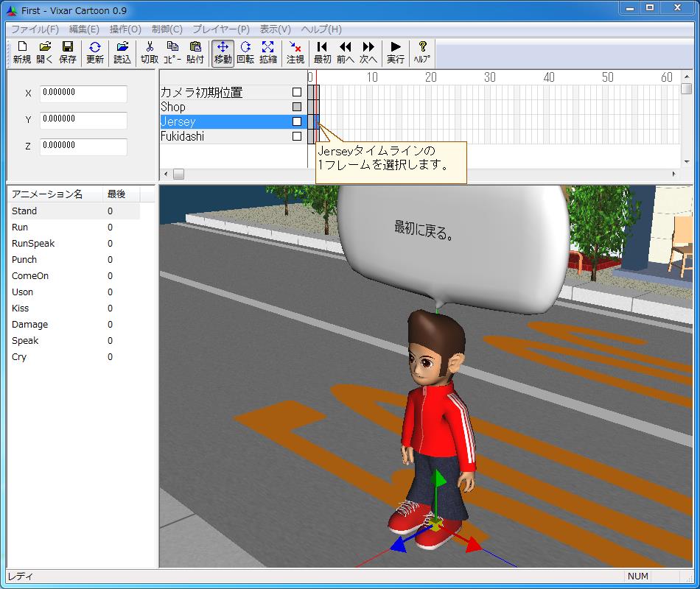700x589 pixels.
Task: Select the Punch animation entry
Action: [x=24, y=260]
